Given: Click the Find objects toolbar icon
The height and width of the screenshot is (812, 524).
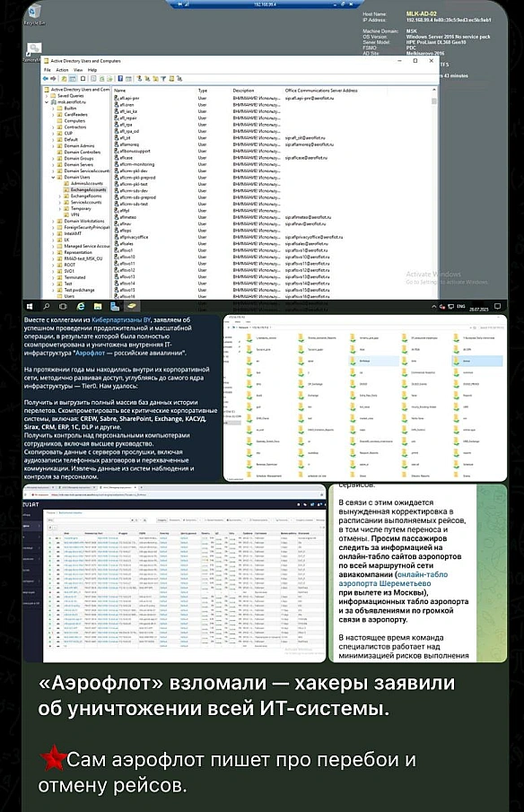Looking at the screenshot, I should pos(171,79).
